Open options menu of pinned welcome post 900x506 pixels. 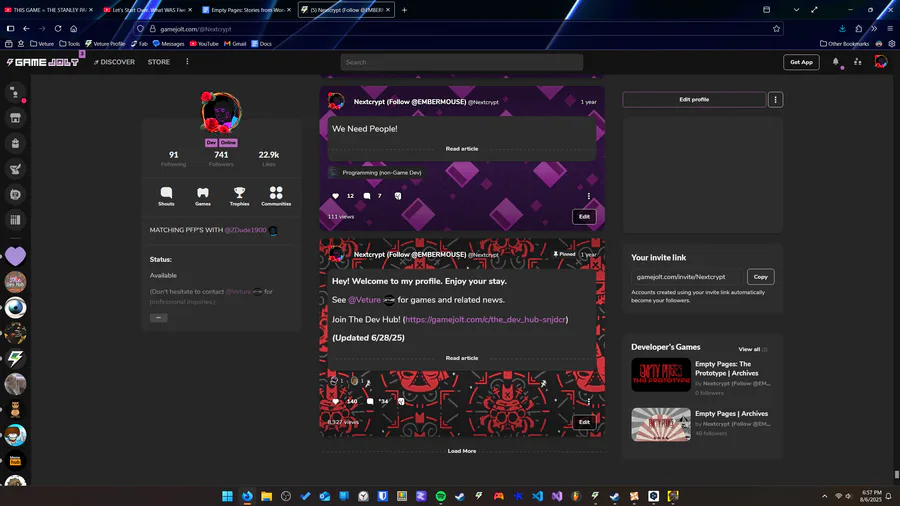[588, 401]
